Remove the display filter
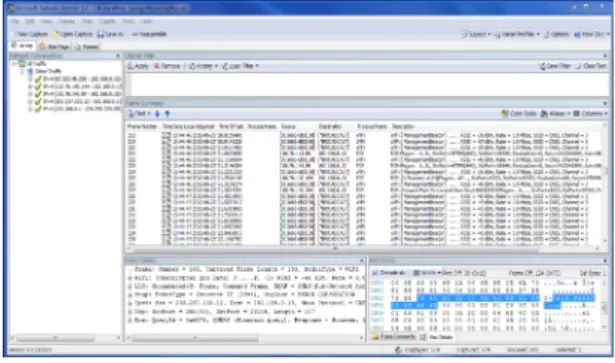615x363 pixels. pyautogui.click(x=167, y=66)
